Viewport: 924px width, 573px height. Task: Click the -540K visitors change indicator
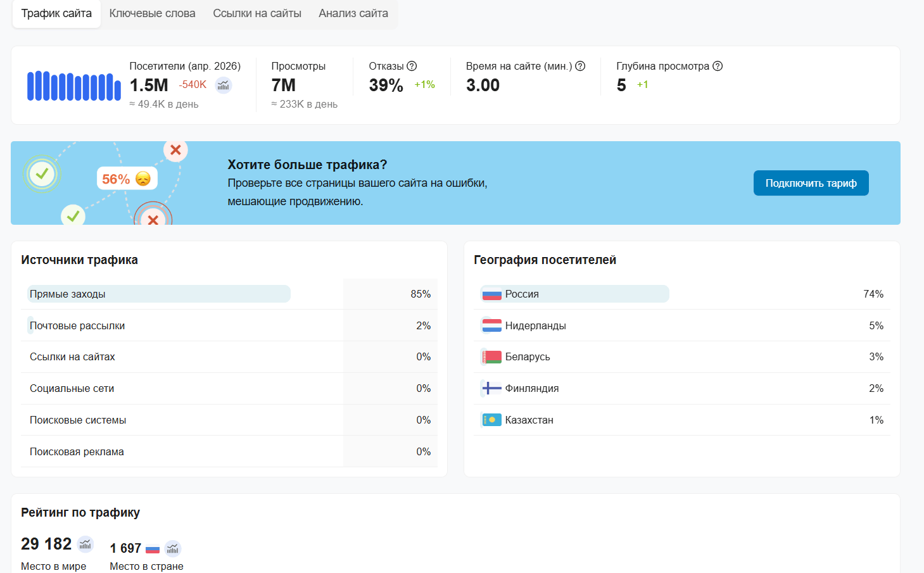click(193, 85)
